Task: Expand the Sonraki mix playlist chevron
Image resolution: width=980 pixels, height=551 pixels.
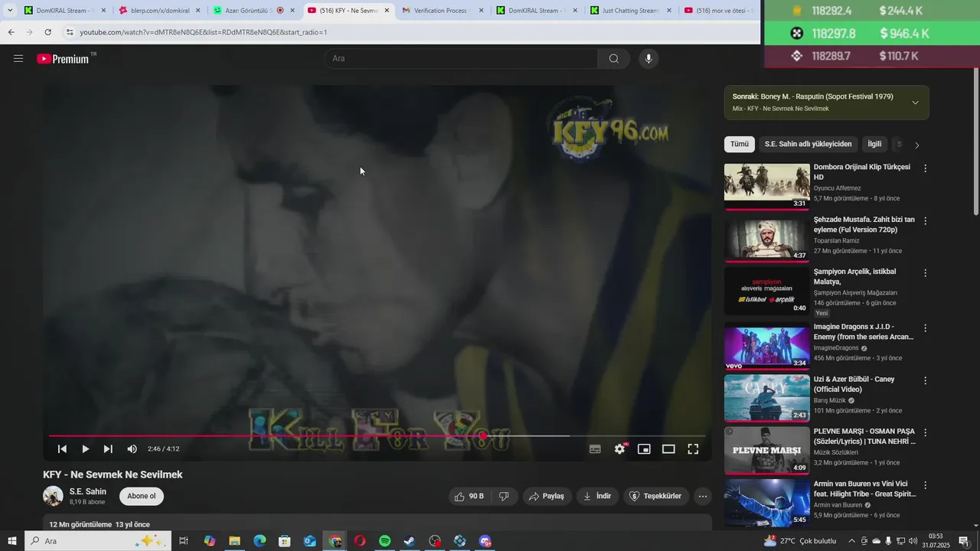Action: point(915,103)
